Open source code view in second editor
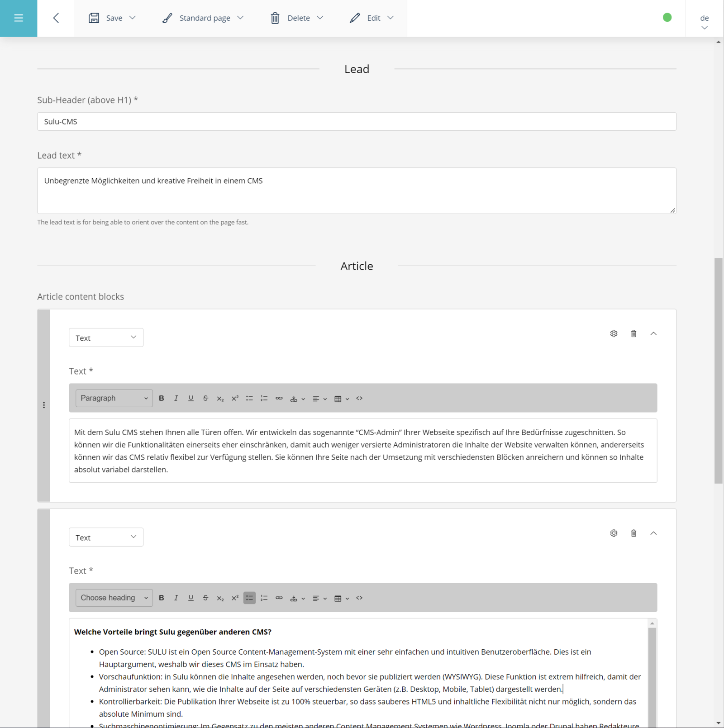The width and height of the screenshot is (724, 728). [x=359, y=598]
